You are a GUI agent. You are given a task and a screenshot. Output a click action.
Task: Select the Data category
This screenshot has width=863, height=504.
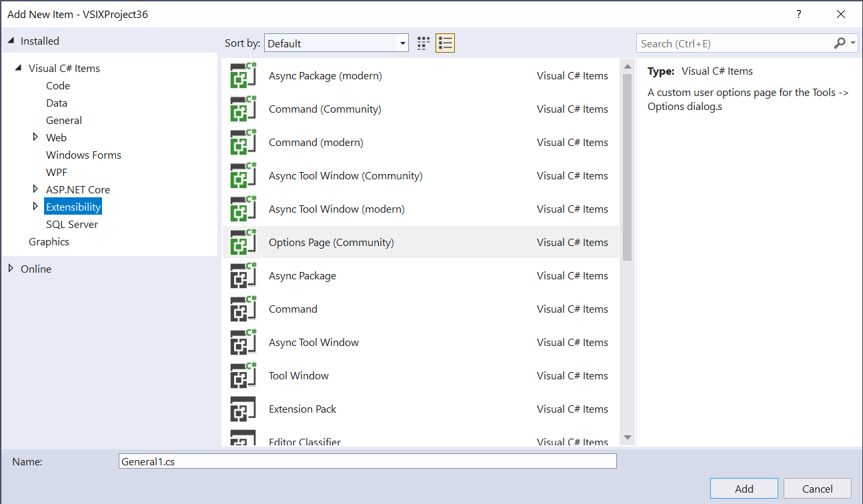(x=57, y=103)
